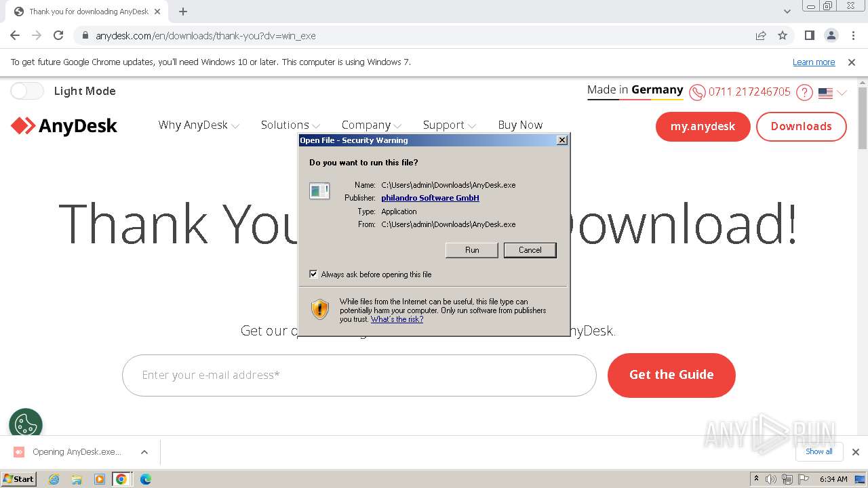The height and width of the screenshot is (488, 868).
Task: Open help via the question mark icon
Action: [x=804, y=92]
